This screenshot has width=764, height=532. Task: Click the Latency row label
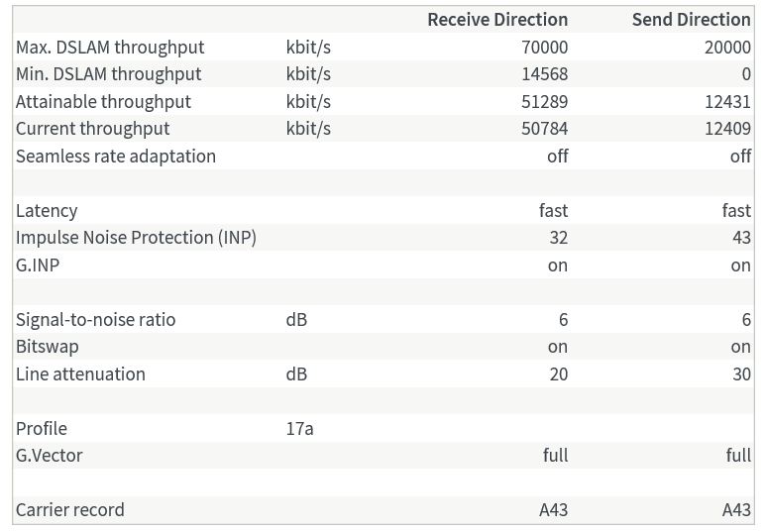coord(47,210)
